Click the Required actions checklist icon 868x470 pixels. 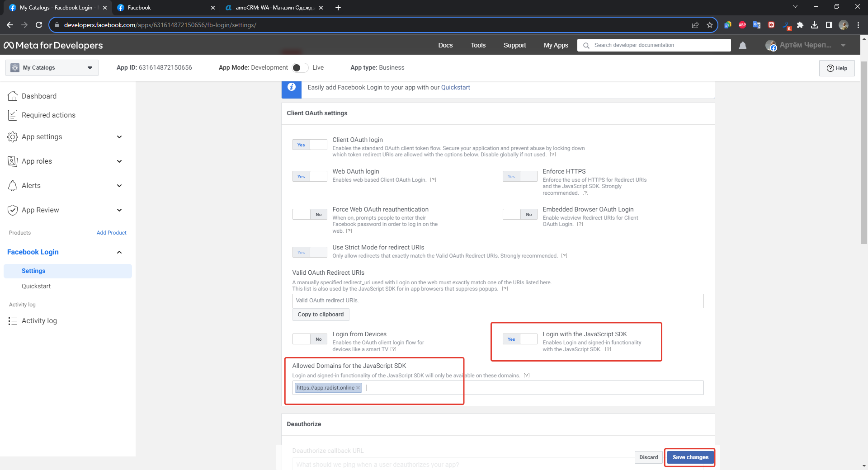[13, 115]
